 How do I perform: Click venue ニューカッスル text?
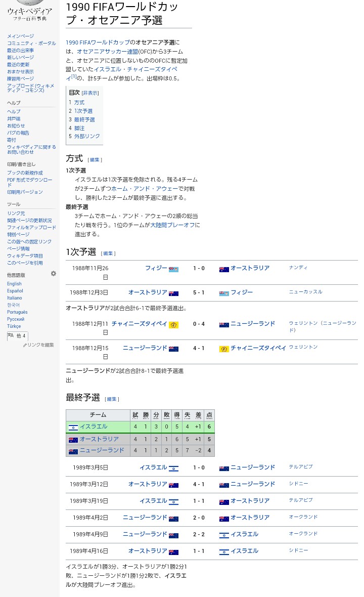point(305,291)
